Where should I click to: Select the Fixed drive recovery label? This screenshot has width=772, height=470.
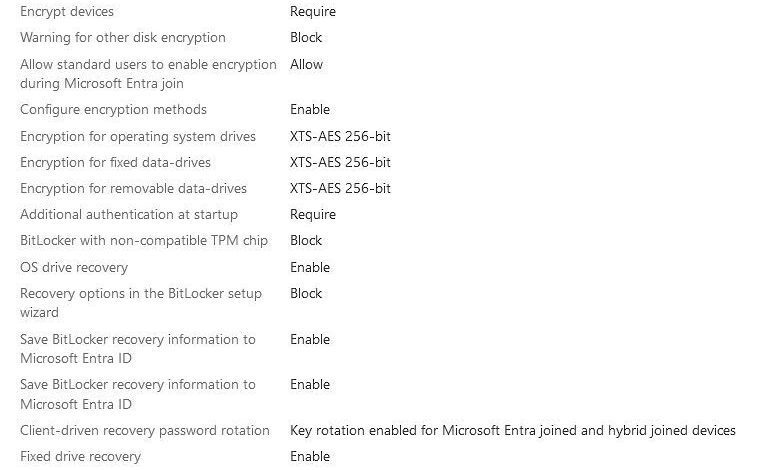tap(80, 457)
